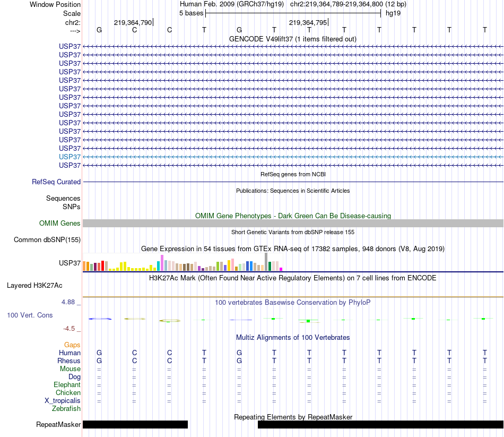Open Publications: Sequences in Scientific Articles title

(x=293, y=191)
